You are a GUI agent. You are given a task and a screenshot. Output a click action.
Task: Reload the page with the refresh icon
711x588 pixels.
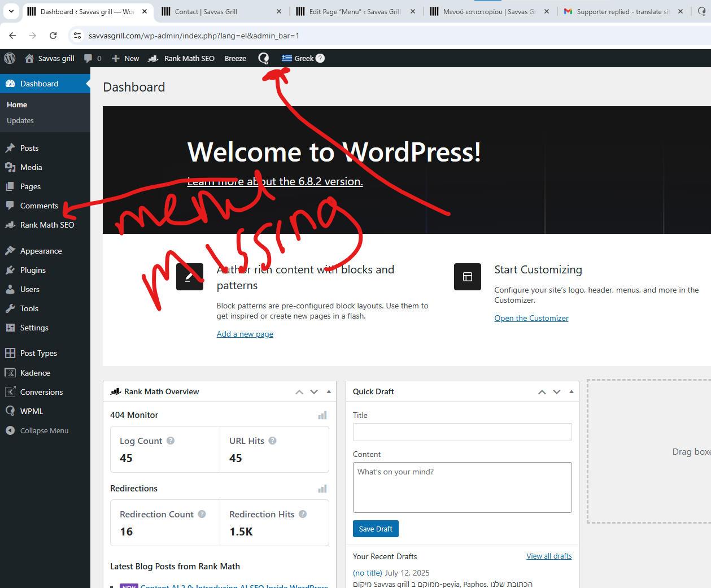click(53, 36)
